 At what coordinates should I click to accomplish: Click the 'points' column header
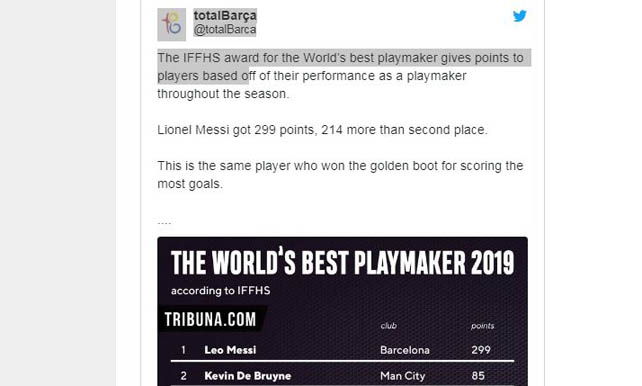tap(482, 326)
